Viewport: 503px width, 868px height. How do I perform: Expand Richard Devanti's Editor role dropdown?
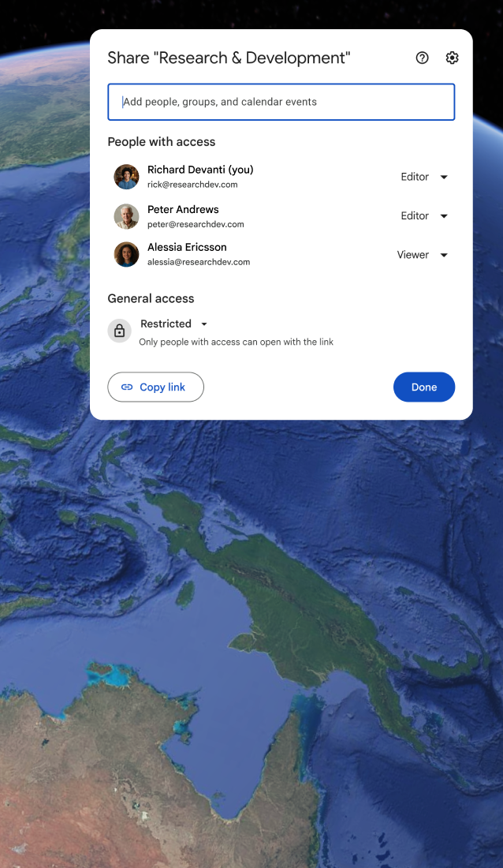[424, 177]
